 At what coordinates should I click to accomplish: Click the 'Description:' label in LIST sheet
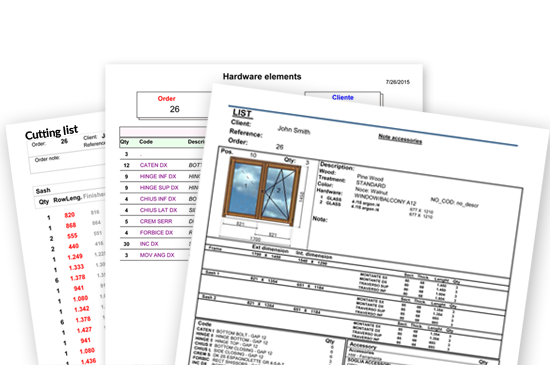[337, 166]
